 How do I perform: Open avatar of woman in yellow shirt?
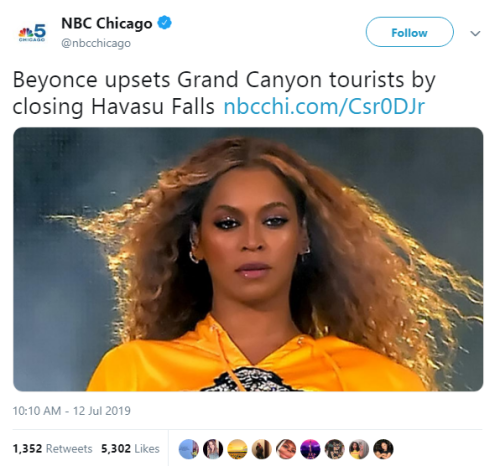pyautogui.click(x=359, y=449)
